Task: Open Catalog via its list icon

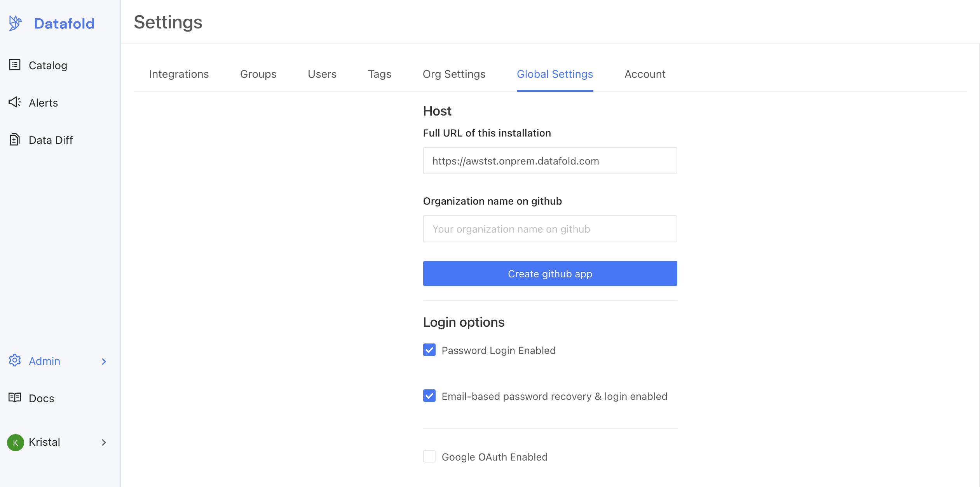Action: (x=15, y=65)
